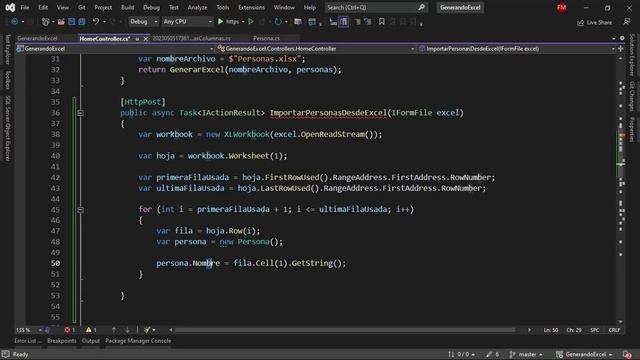Click the code cleanup broom icon
Viewport: 640px width, 360px height.
coord(147,330)
